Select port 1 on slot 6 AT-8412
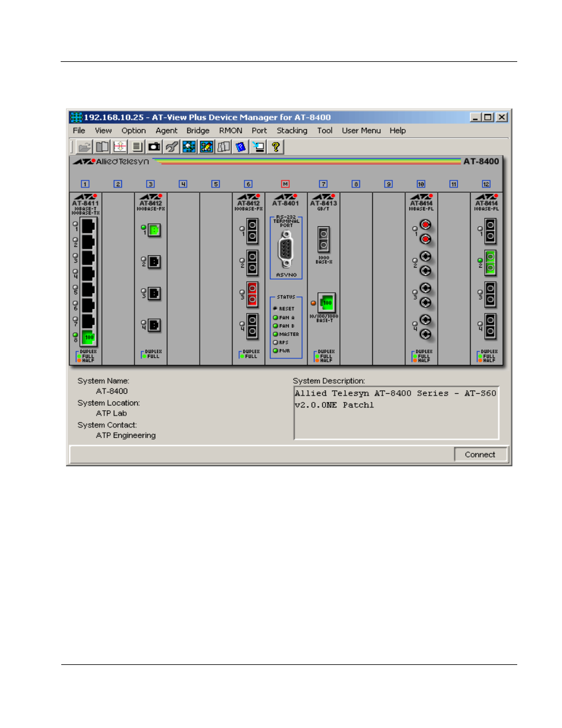The image size is (562, 728). pyautogui.click(x=252, y=230)
